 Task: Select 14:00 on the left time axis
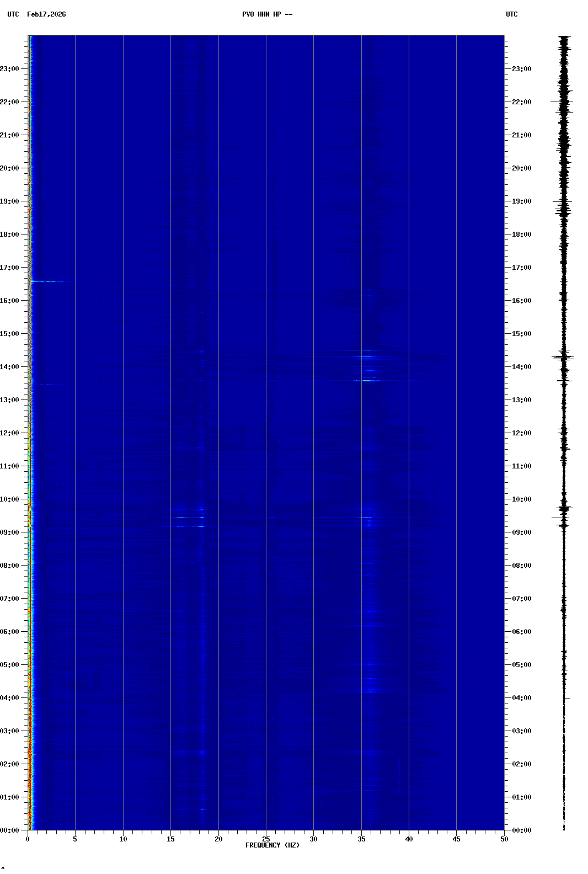click(10, 367)
